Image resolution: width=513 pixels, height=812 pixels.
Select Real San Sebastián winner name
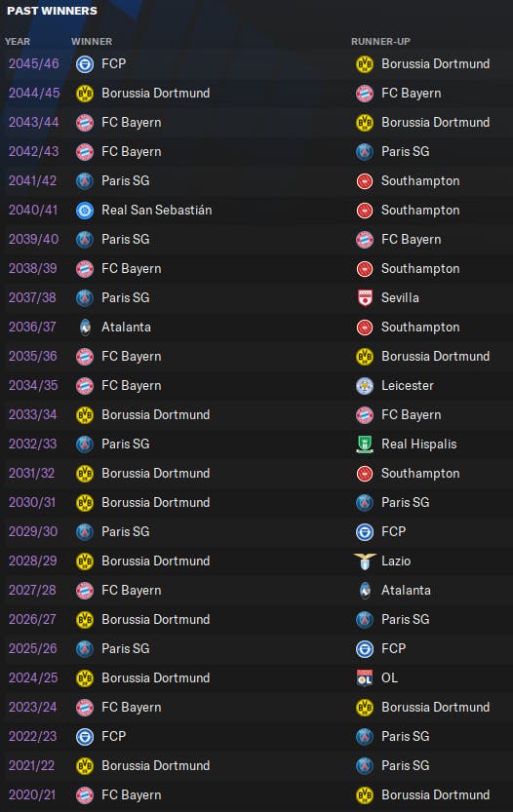coord(156,211)
